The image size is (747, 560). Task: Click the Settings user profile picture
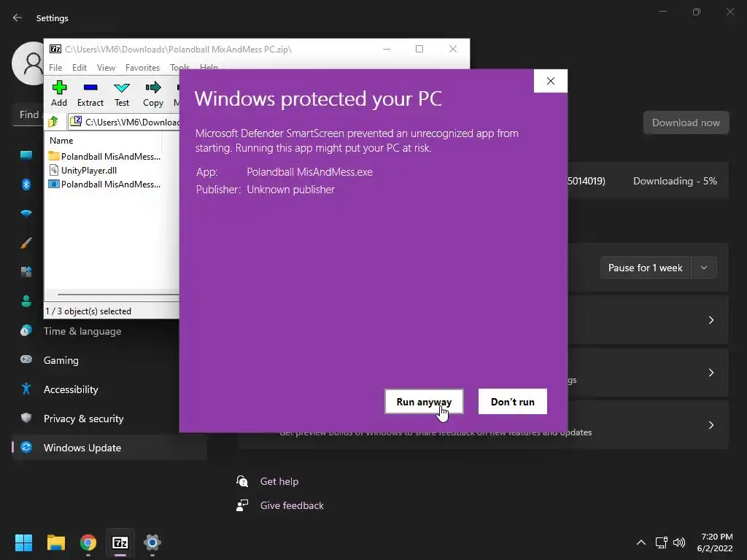(x=28, y=63)
